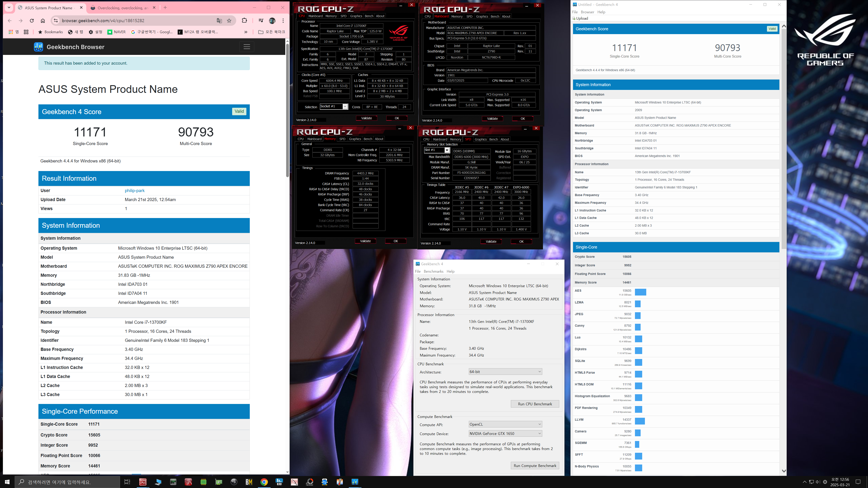Open File menu in Untitled Geekbench 4 window
868x488 pixels.
click(x=575, y=12)
